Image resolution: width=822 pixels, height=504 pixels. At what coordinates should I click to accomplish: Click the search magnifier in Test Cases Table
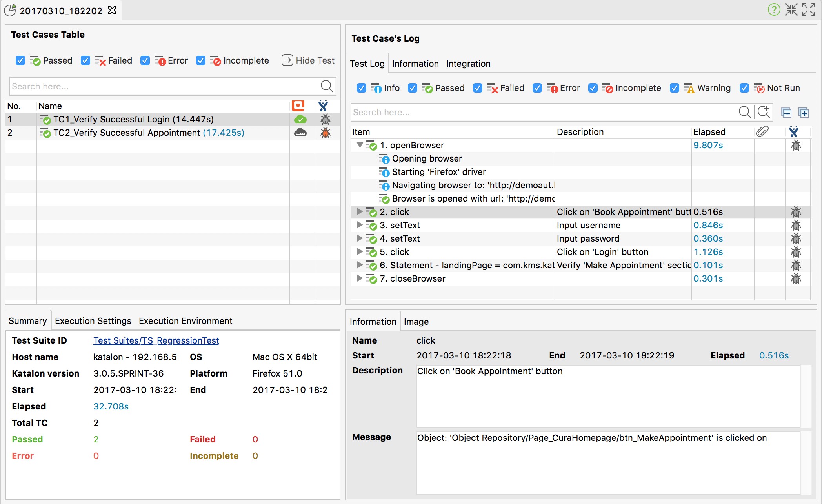click(x=326, y=86)
